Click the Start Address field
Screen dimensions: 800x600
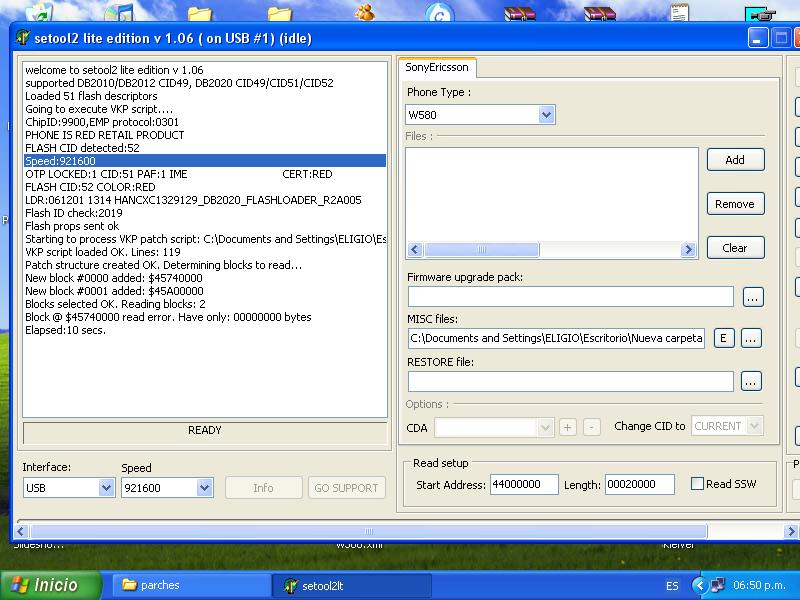pos(524,484)
